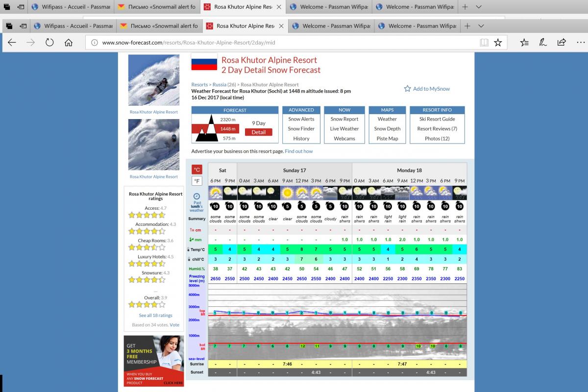The height and width of the screenshot is (392, 588).
Task: Click the 3 Months Free Membership ad
Action: (154, 361)
